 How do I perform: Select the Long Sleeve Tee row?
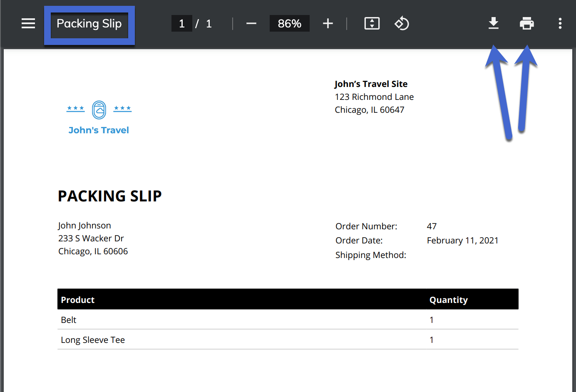93,340
